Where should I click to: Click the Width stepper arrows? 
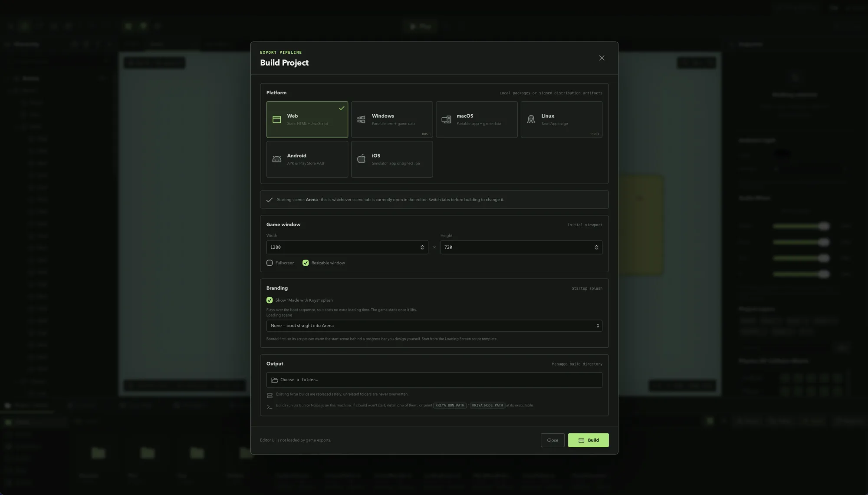[422, 247]
